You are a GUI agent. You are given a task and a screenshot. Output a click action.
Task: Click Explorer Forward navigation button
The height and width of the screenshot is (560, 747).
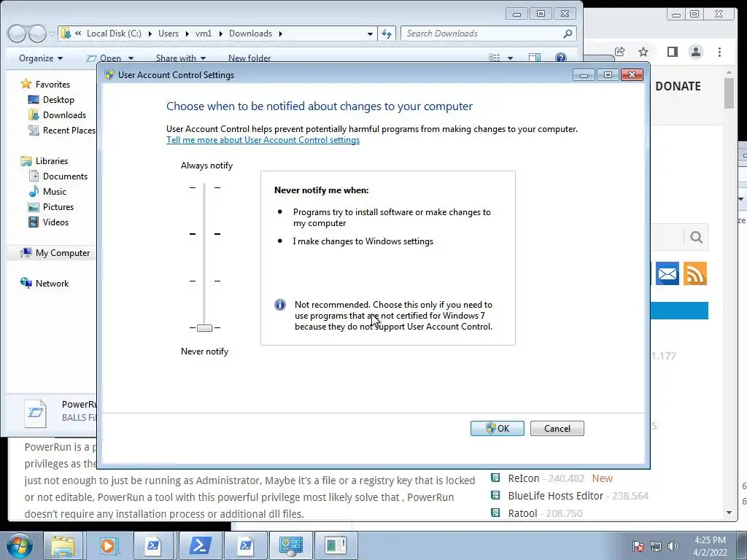36,34
